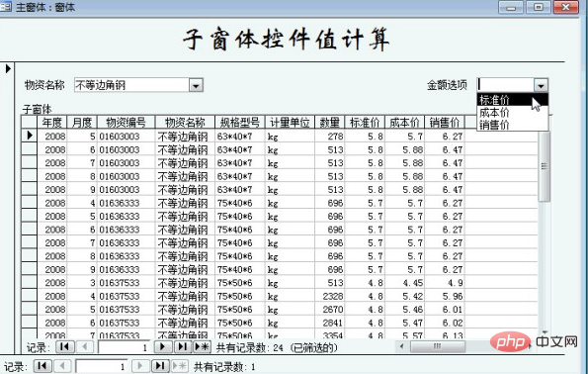
Task: Choose 销售价 from the dropdown list
Action: pos(512,125)
